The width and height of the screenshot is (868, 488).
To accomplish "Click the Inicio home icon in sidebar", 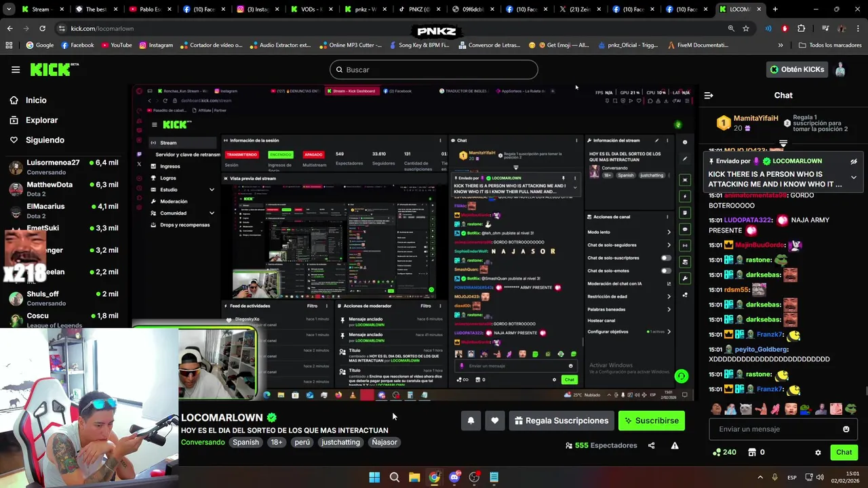I will 14,100.
